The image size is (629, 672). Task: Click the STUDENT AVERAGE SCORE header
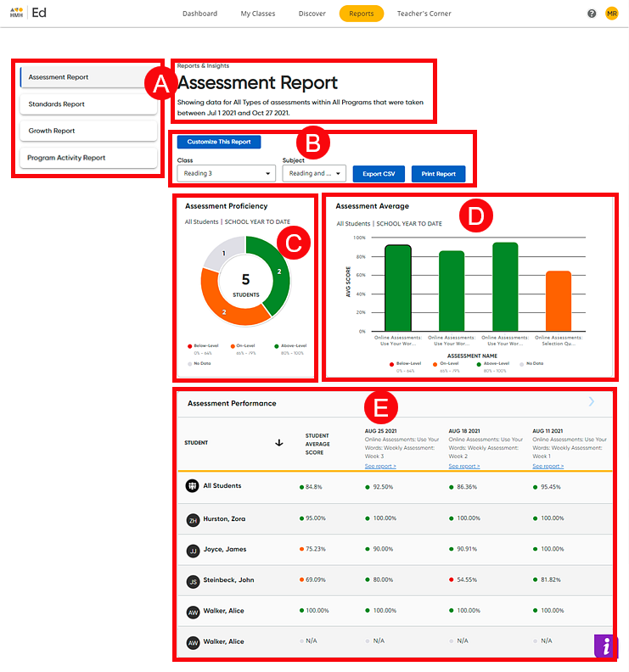pos(317,444)
